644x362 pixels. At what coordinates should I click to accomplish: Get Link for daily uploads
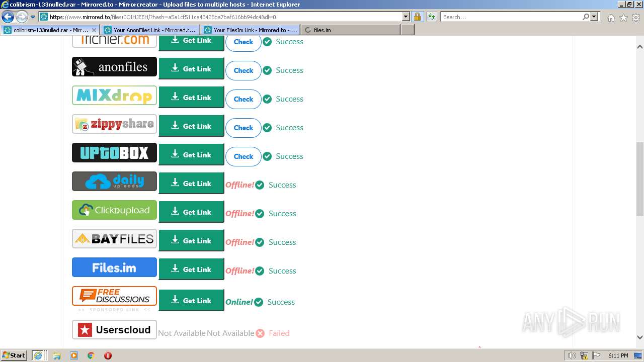[191, 184]
